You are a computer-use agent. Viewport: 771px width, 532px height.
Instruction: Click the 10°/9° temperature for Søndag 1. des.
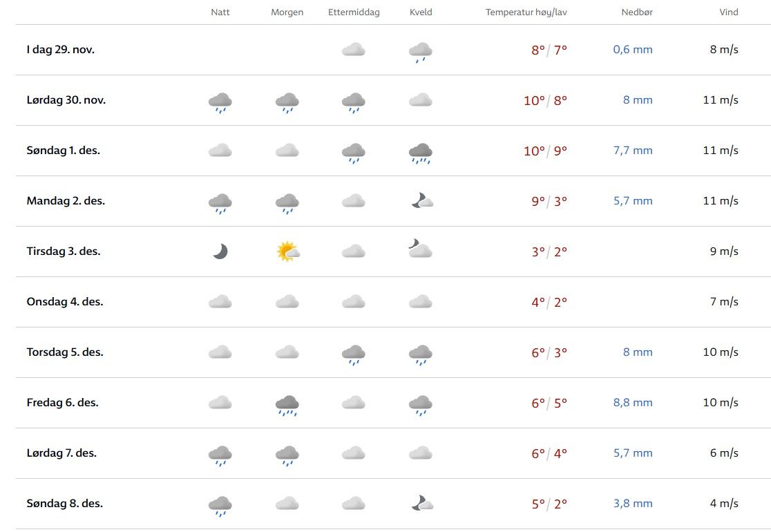click(x=545, y=151)
